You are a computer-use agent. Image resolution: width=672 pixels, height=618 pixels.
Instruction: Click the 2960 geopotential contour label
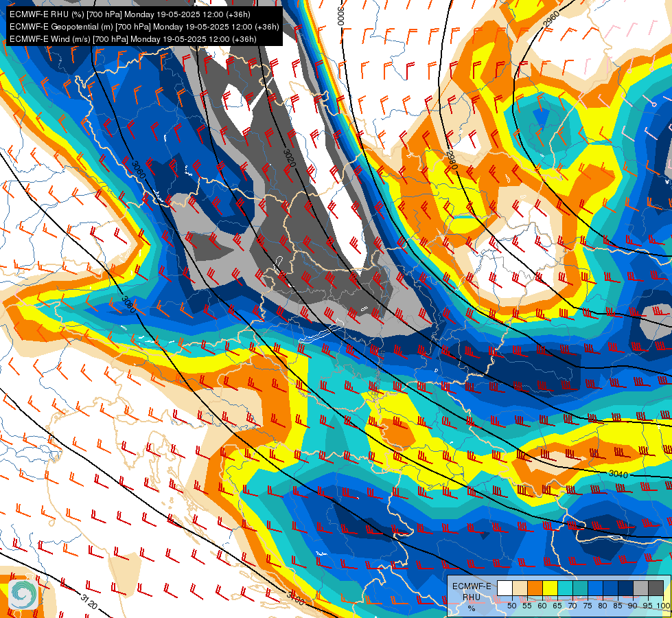pos(552,19)
